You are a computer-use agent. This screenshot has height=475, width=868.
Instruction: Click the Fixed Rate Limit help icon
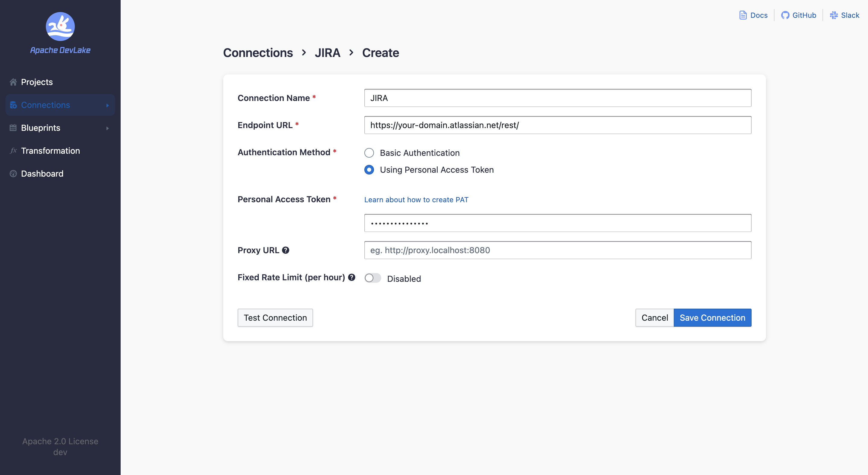pyautogui.click(x=351, y=277)
